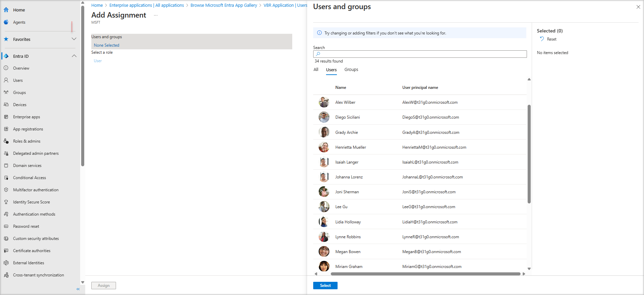This screenshot has width=644, height=295.
Task: Close the Users and groups panel
Action: click(638, 7)
